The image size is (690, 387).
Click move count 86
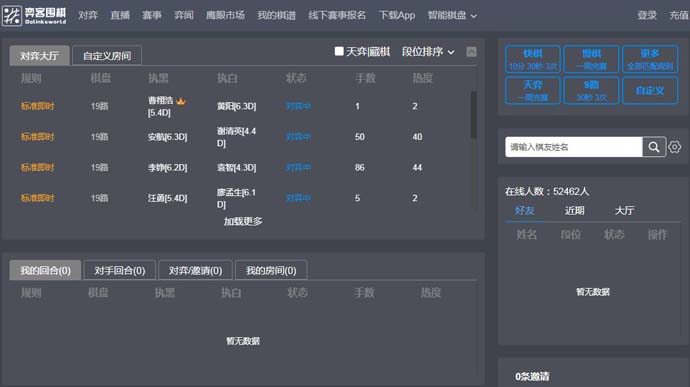point(360,168)
